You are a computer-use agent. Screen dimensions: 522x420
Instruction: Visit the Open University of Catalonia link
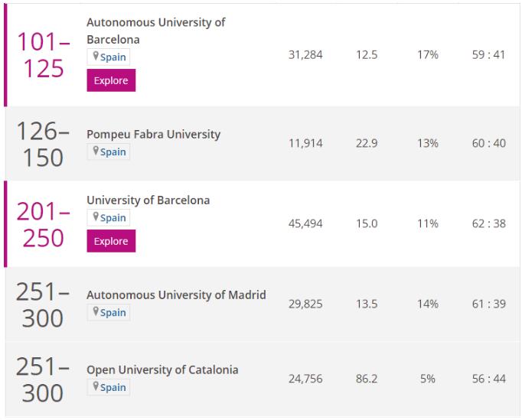point(162,370)
